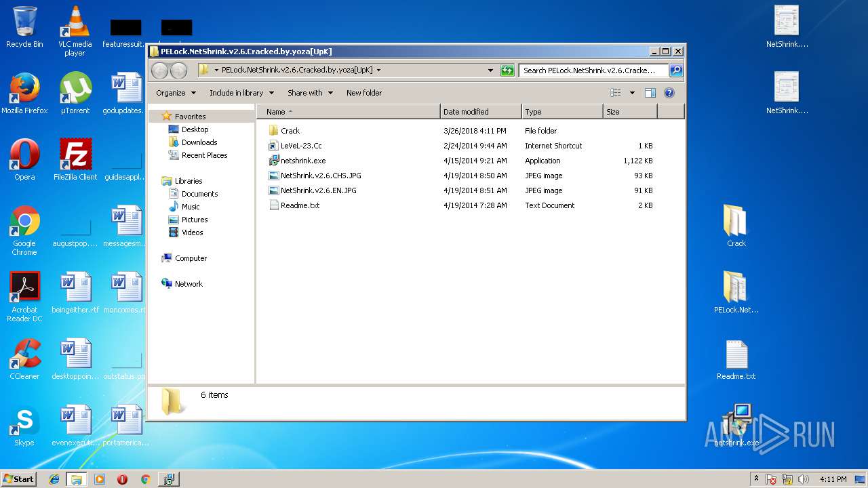Open Music library in navigation pane
Image resolution: width=868 pixels, height=488 pixels.
(x=191, y=207)
